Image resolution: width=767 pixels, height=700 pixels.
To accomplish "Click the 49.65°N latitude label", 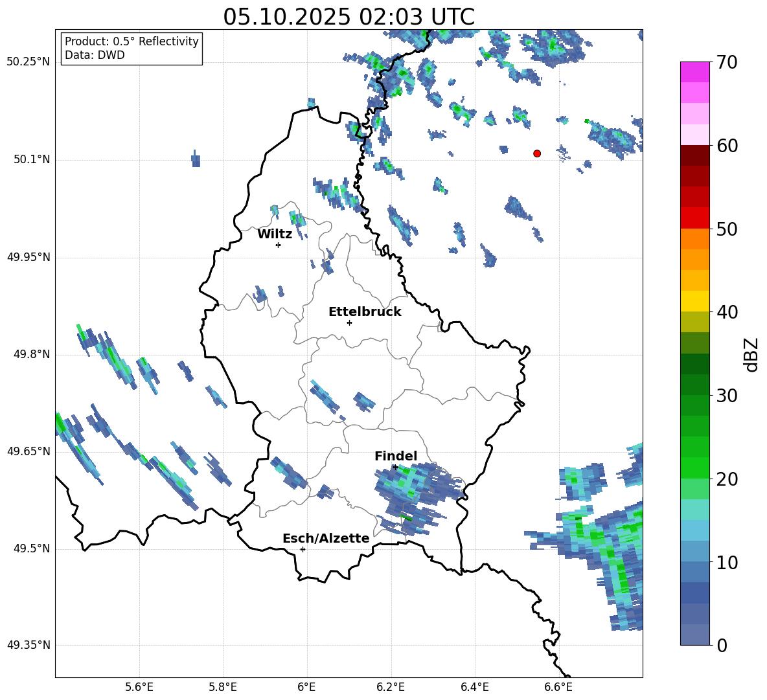I will pos(29,451).
